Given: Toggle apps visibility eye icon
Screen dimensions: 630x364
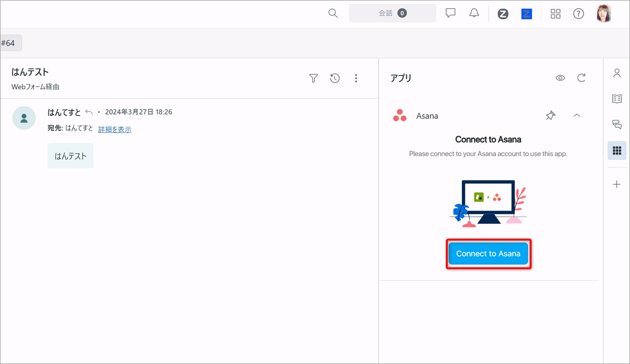Looking at the screenshot, I should point(560,78).
